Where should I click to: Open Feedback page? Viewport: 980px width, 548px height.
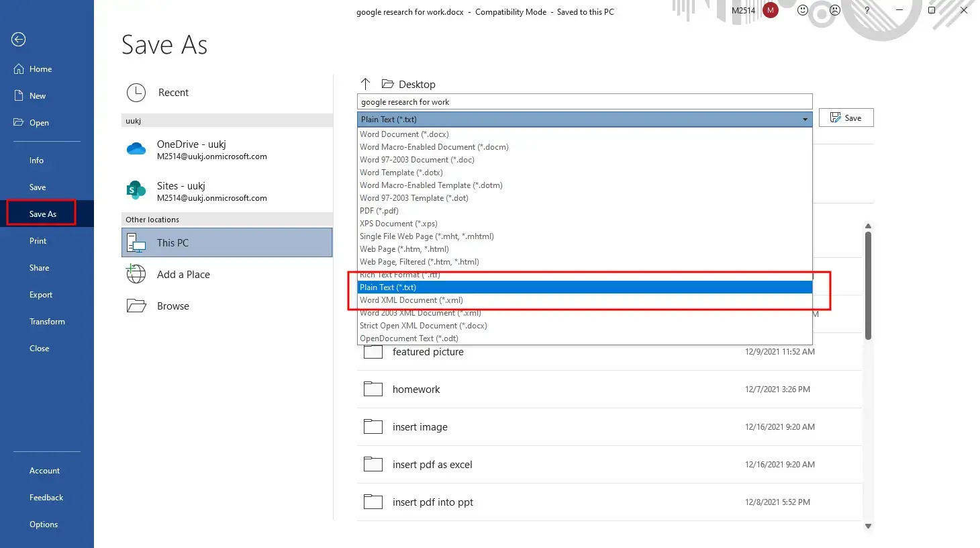coord(47,498)
